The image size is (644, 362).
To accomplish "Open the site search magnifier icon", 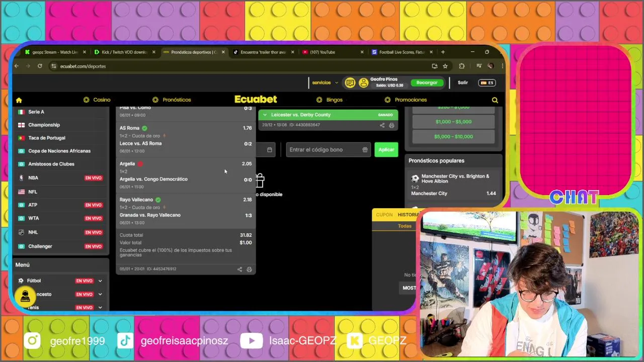I will 495,100.
